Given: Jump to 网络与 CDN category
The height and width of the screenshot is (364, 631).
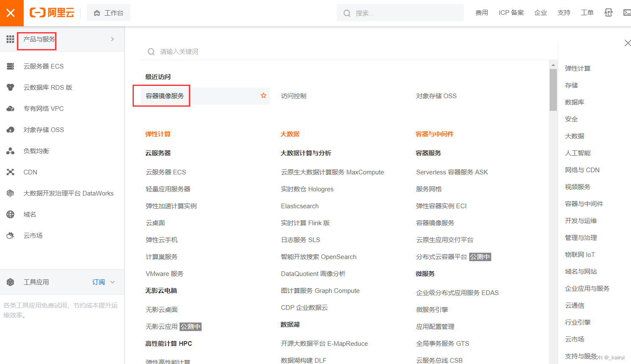Looking at the screenshot, I should [x=582, y=170].
